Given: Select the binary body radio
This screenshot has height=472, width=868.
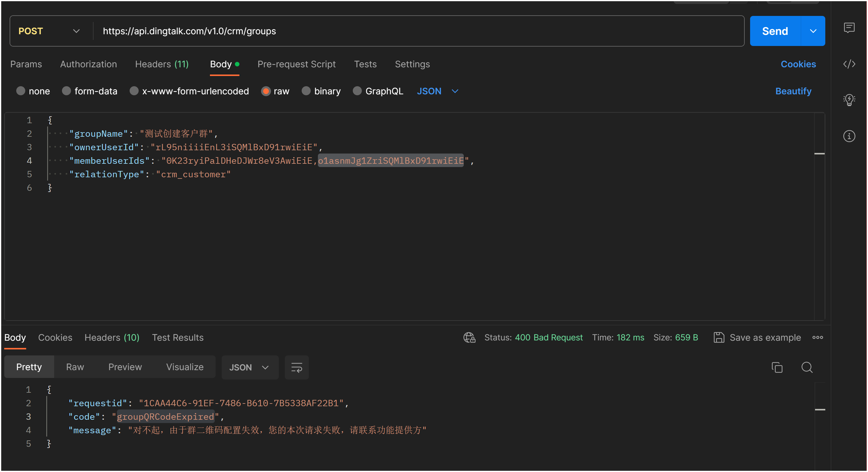Looking at the screenshot, I should pyautogui.click(x=306, y=91).
